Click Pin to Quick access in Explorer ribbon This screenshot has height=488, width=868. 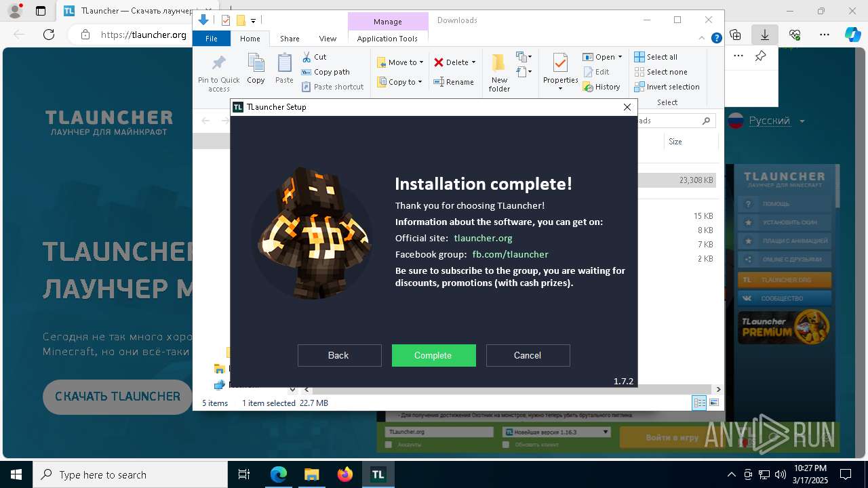coord(218,73)
